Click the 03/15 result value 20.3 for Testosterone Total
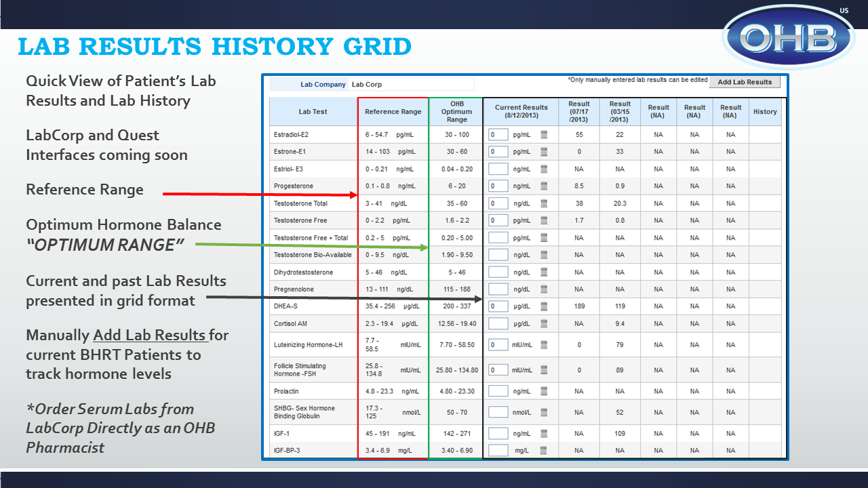 pos(620,203)
